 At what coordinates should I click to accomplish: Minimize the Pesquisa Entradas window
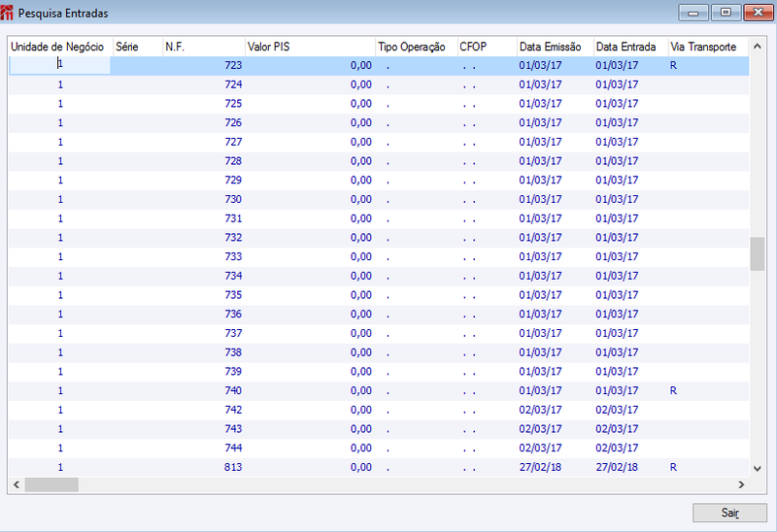click(x=693, y=13)
